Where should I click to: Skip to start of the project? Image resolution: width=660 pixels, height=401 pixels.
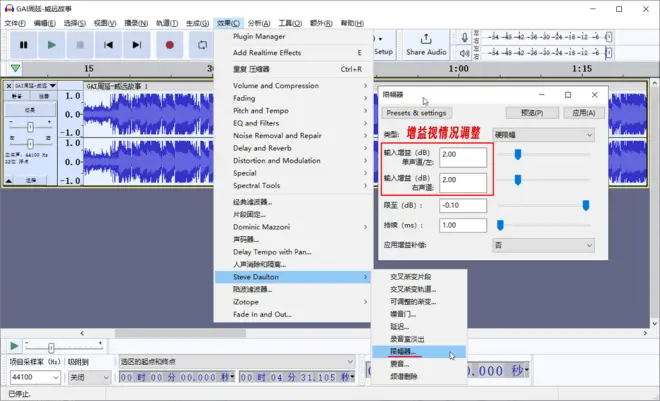pyautogui.click(x=108, y=45)
